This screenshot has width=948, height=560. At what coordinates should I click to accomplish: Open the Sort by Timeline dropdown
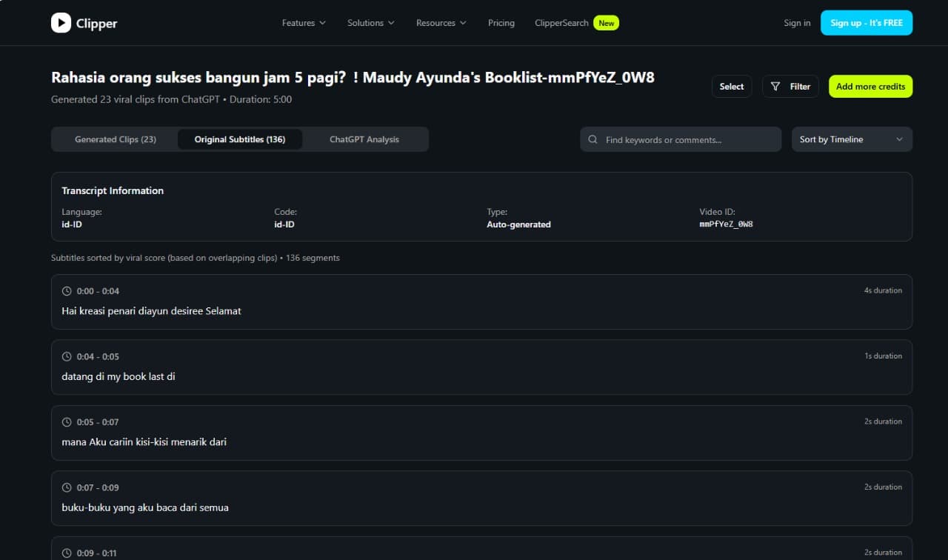pos(852,139)
